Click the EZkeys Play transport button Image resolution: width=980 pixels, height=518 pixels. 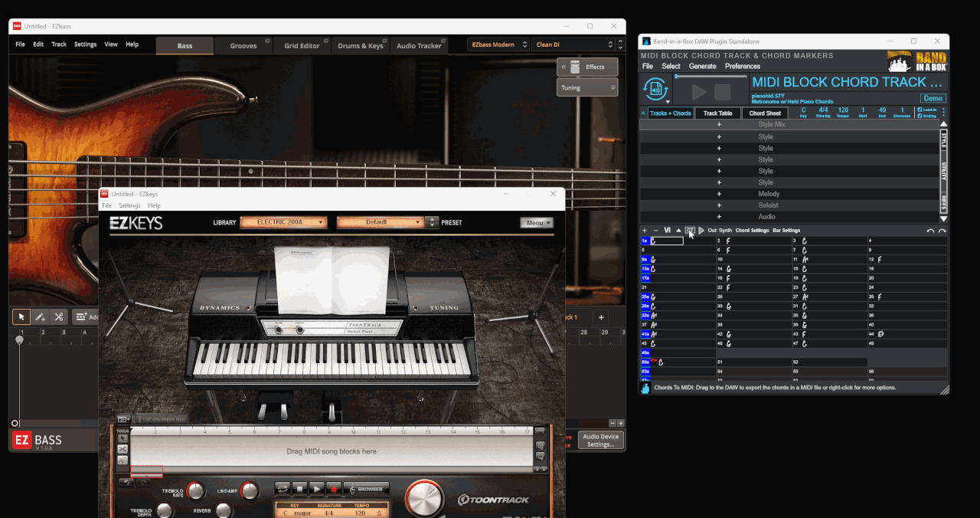point(316,488)
